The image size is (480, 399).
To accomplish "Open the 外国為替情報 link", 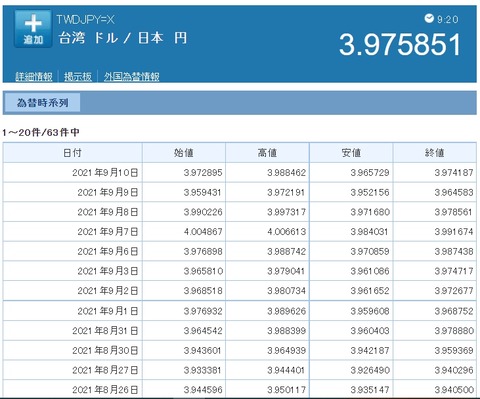I will 131,77.
